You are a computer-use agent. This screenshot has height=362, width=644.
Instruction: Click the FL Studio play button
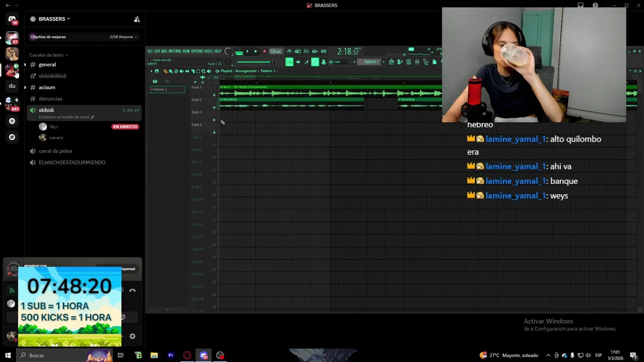[247, 51]
